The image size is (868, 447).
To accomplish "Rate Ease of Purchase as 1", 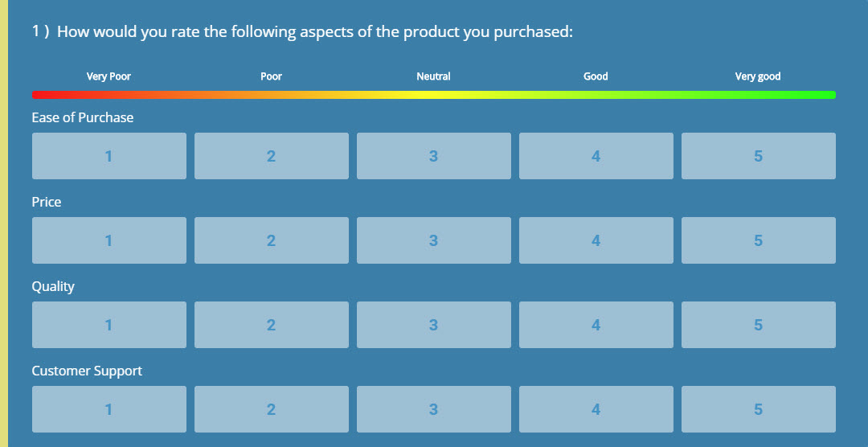I will coord(109,156).
